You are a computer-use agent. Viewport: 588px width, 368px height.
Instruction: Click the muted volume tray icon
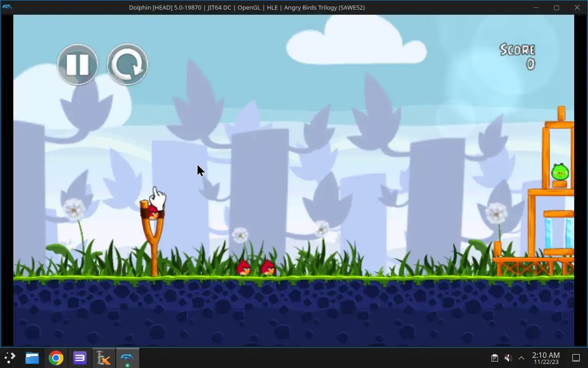click(508, 358)
